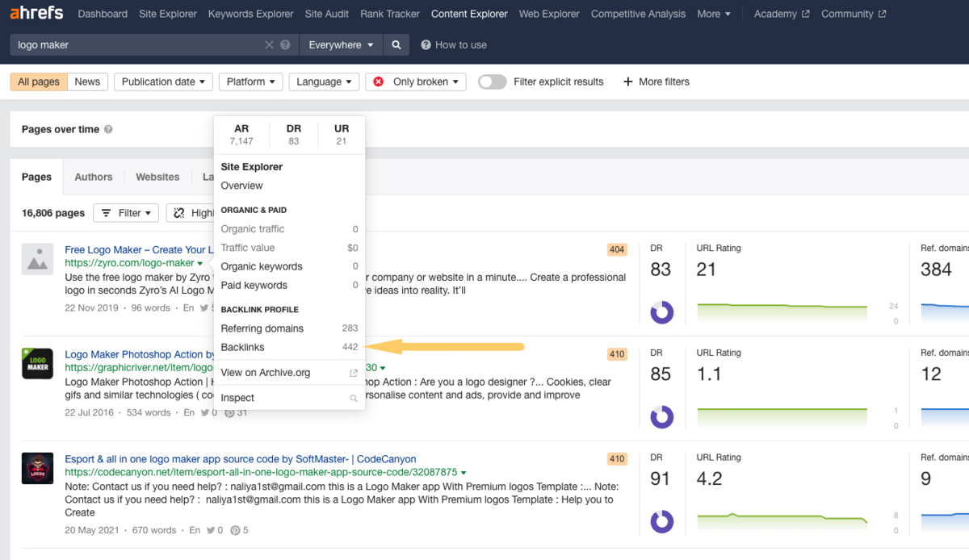The width and height of the screenshot is (969, 560).
Task: Toggle Filter explicit results switch
Action: point(493,81)
